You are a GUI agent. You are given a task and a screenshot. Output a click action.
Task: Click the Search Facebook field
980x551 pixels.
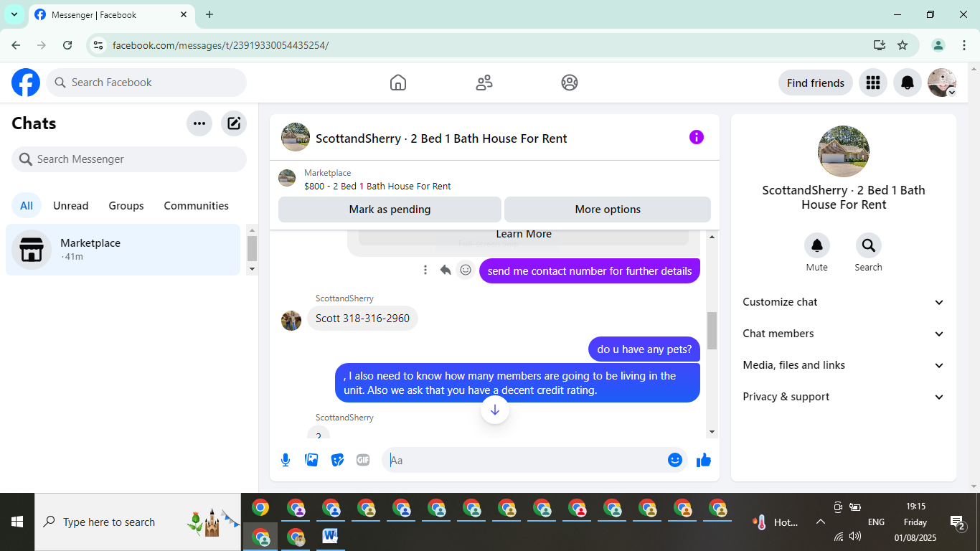tap(146, 83)
